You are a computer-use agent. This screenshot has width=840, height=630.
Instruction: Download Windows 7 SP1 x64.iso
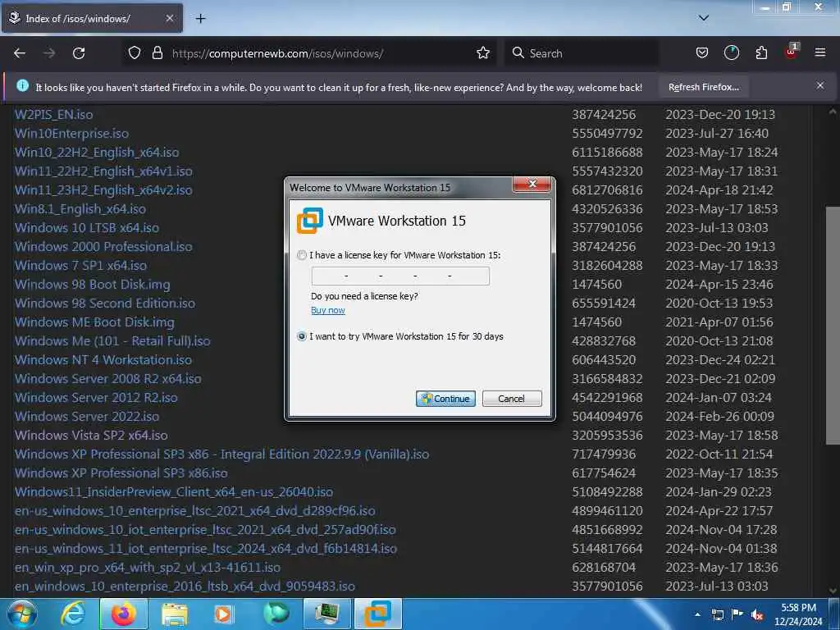point(81,266)
